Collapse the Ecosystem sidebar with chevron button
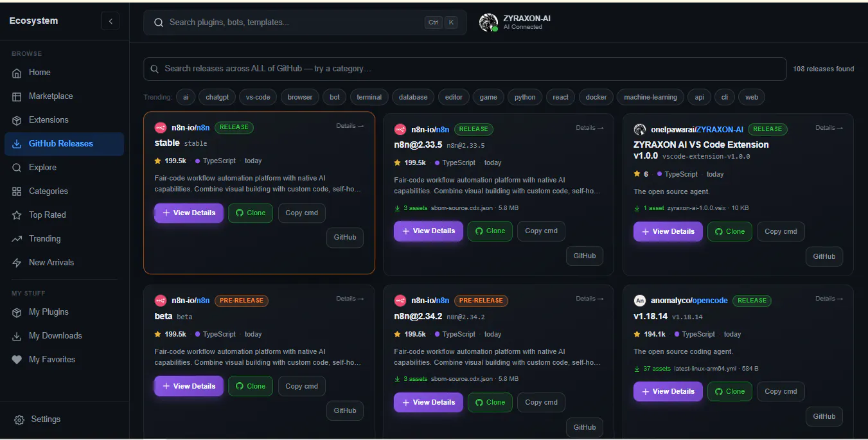This screenshot has height=440, width=868. click(x=110, y=21)
